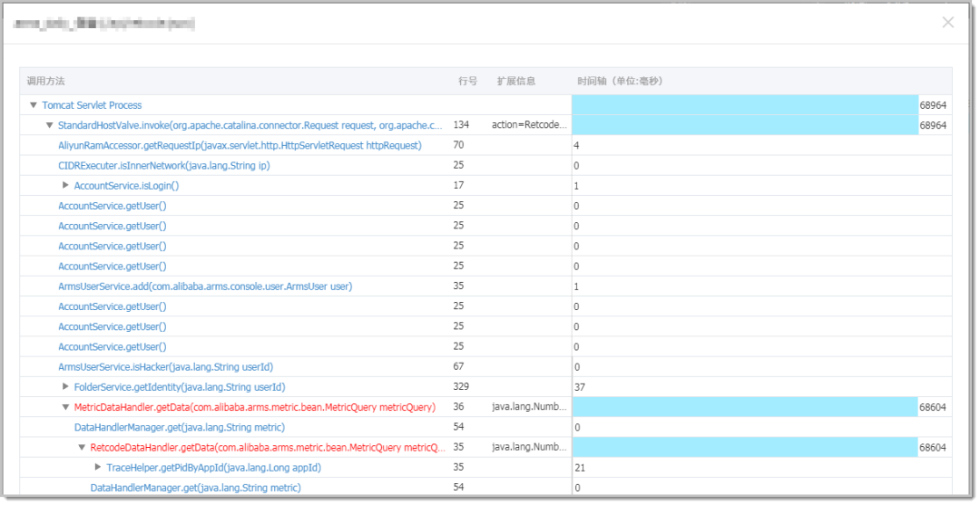Viewport: 980px width, 505px height.
Task: Collapse RetcodeDataHandler.getData node
Action: (82, 447)
